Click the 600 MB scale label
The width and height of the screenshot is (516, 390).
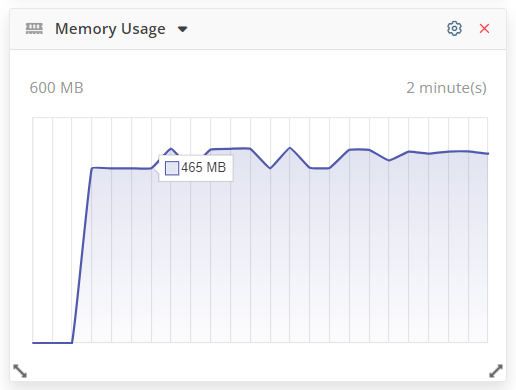coord(56,88)
